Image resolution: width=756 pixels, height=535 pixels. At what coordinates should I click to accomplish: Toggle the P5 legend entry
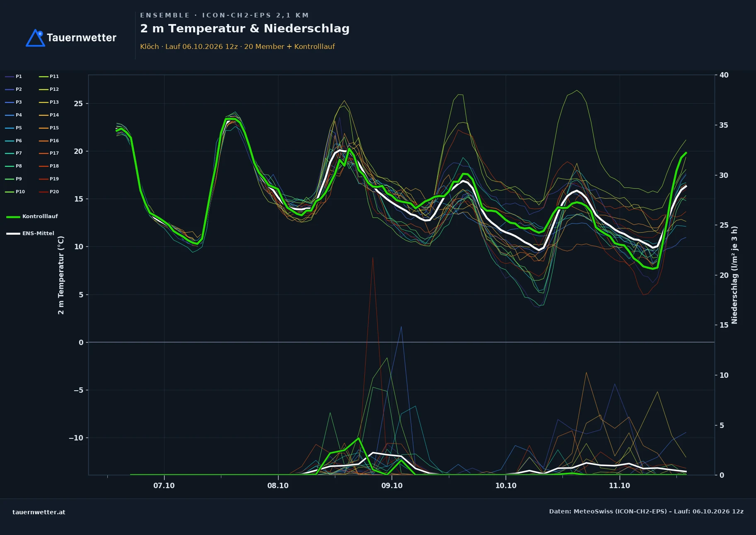[x=13, y=128]
